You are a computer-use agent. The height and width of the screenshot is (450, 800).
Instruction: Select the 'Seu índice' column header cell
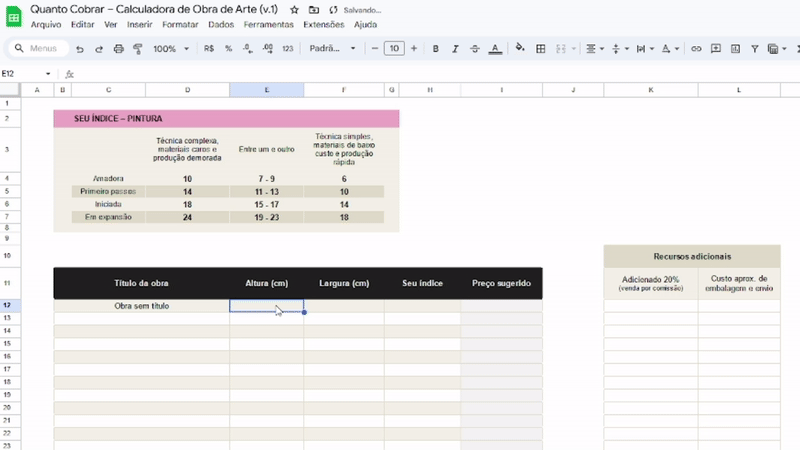422,283
